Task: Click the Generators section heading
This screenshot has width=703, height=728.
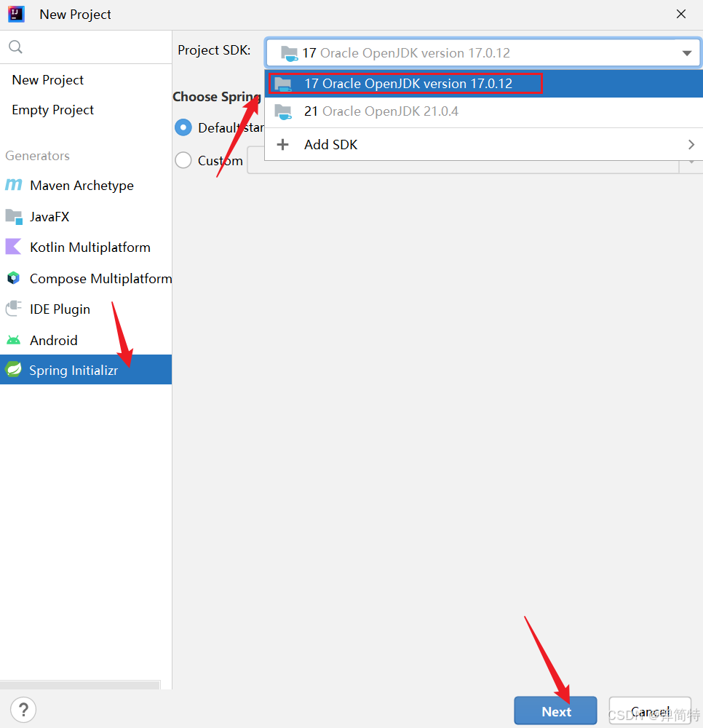Action: 38,156
